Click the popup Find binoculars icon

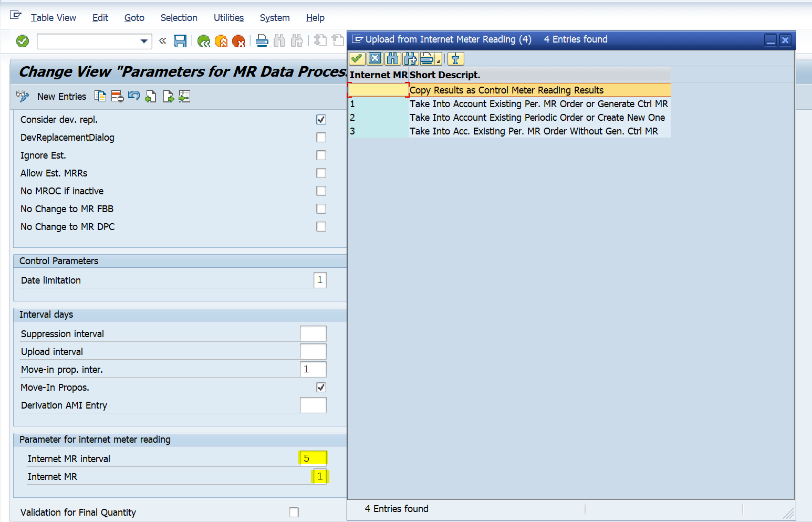click(x=392, y=58)
